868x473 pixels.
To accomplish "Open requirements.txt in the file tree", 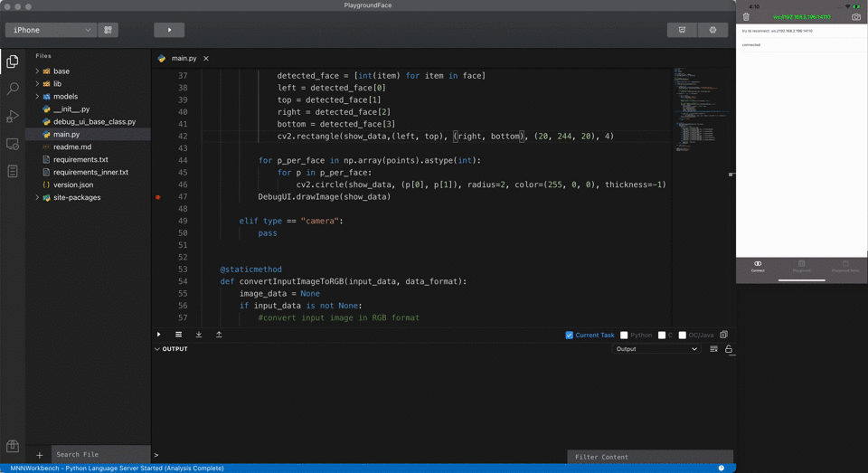I will click(x=80, y=159).
